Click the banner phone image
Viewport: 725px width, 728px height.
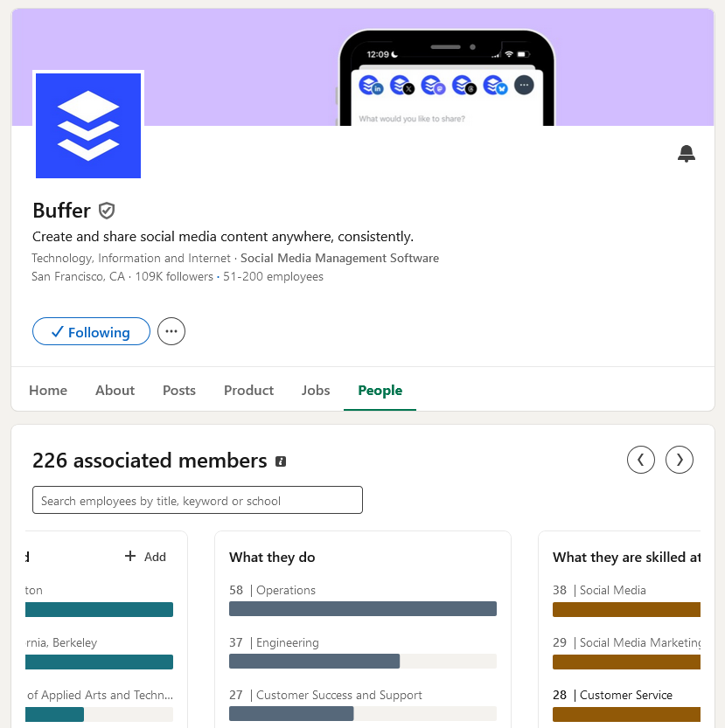[447, 78]
